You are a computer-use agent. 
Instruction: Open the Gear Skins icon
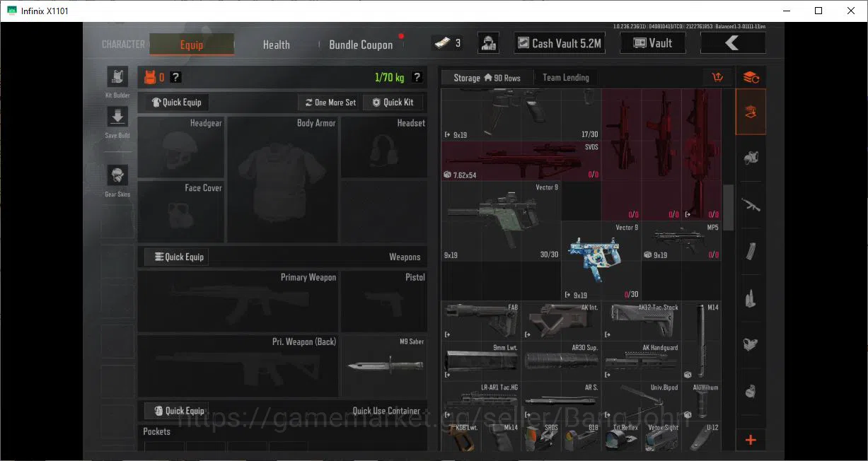point(117,175)
